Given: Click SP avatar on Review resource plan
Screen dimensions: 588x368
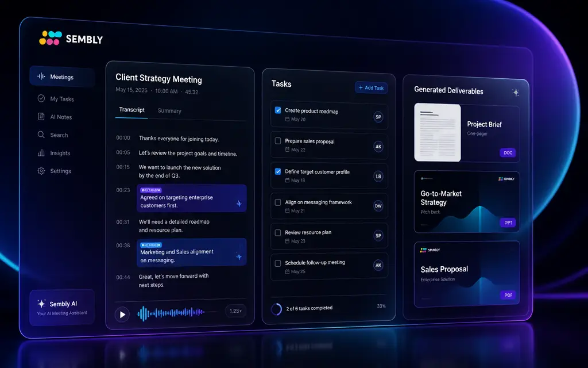Looking at the screenshot, I should coord(378,235).
